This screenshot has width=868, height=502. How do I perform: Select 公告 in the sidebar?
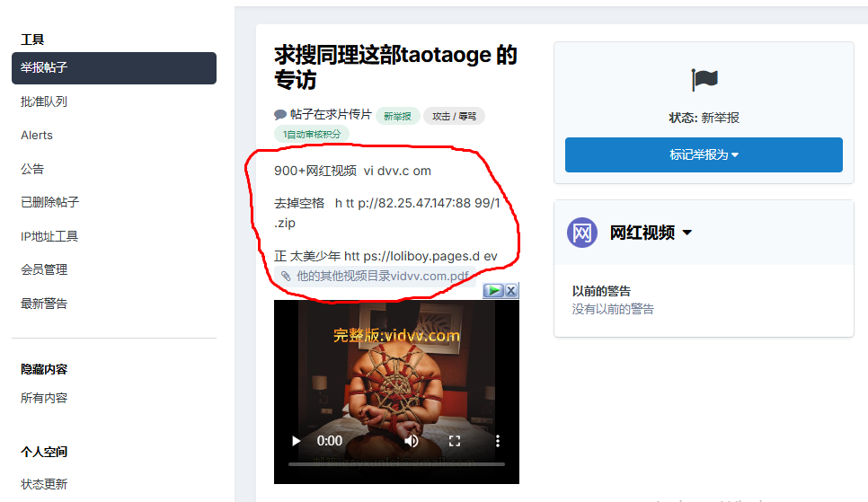pos(32,169)
